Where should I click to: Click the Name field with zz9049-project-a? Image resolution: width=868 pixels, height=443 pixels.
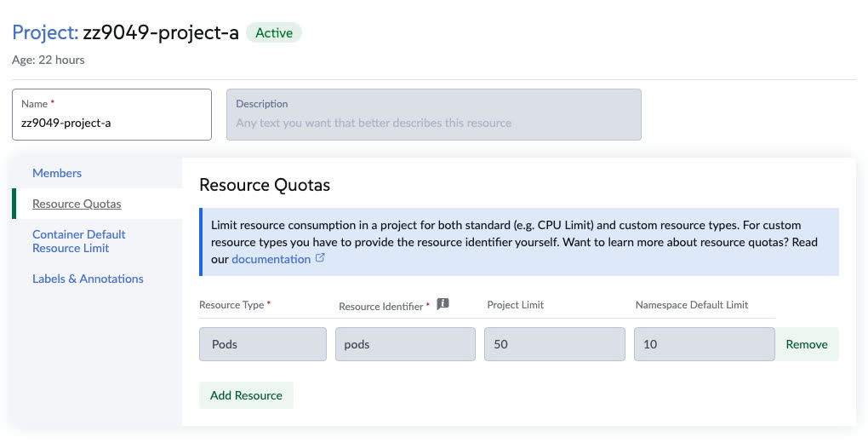(111, 115)
